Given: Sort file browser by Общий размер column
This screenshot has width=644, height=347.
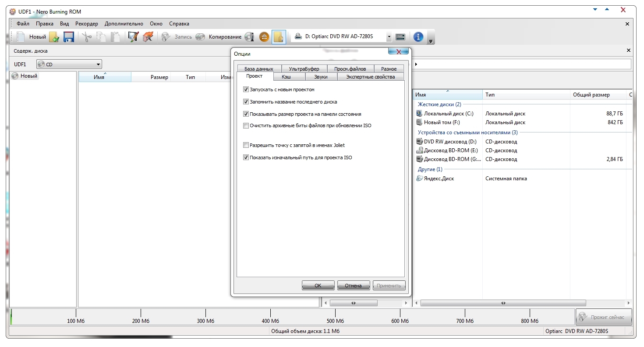Looking at the screenshot, I should point(599,95).
